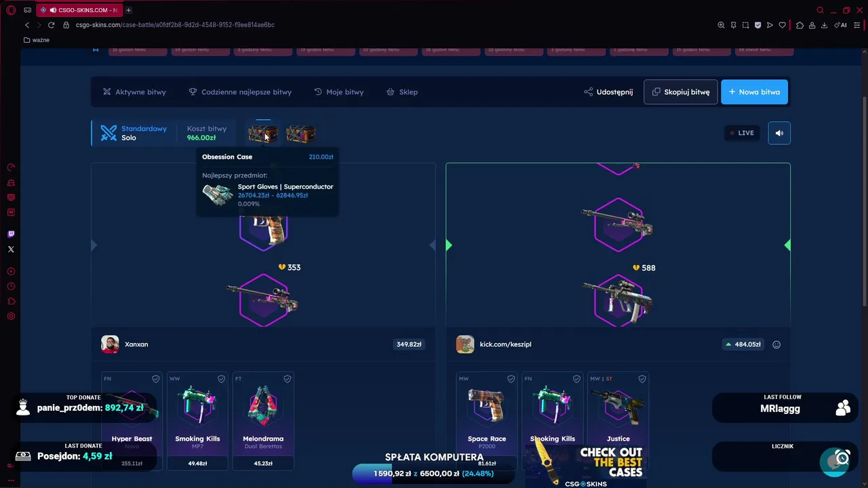Viewport: 868px width, 488px height.
Task: Click the SPŁATA KOMPUTERA progress bar
Action: [434, 474]
